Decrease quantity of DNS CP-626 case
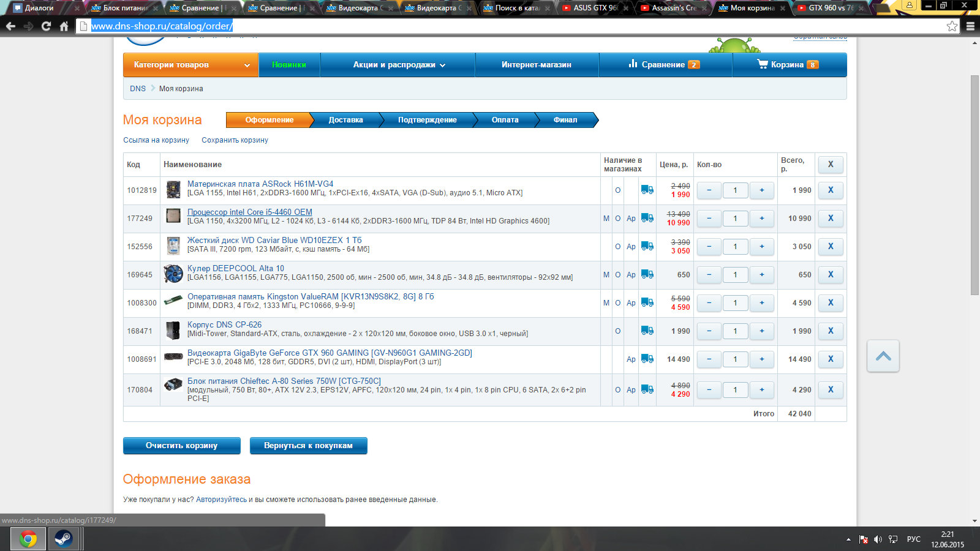 pos(709,331)
